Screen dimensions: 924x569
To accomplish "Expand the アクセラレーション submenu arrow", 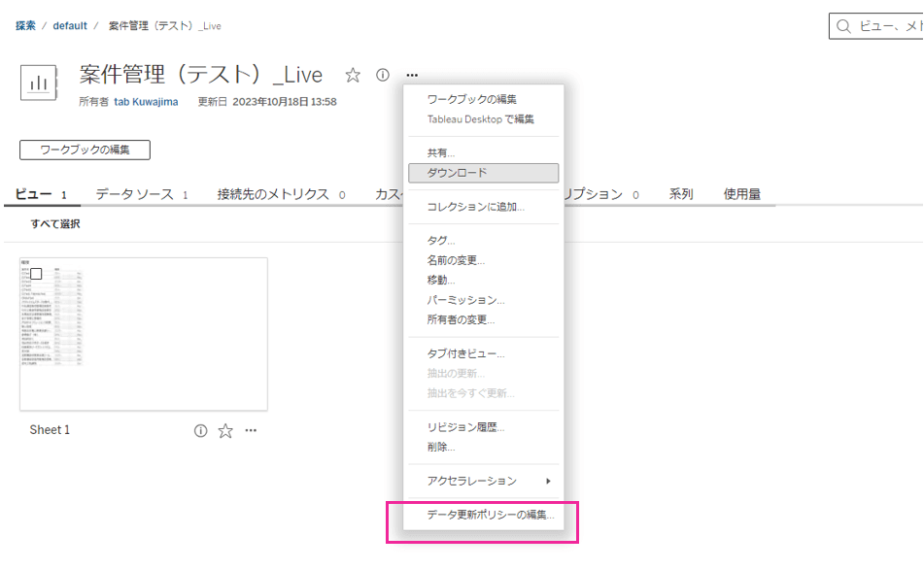I will click(548, 482).
